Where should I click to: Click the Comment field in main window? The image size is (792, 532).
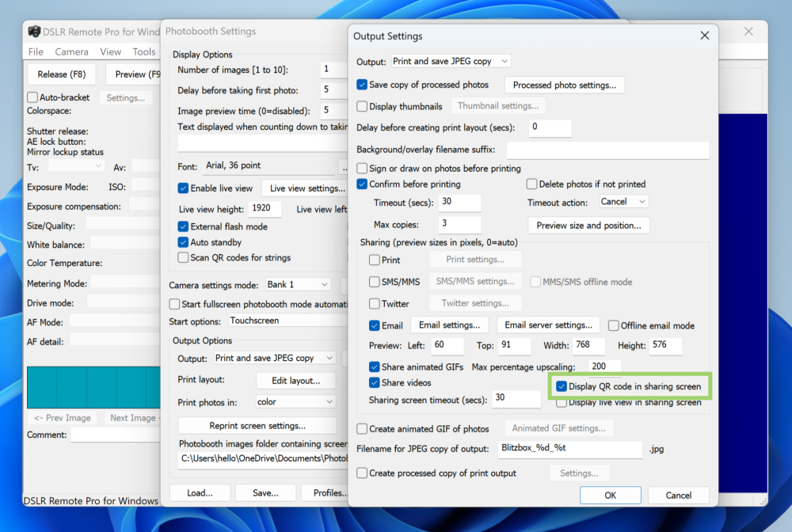pyautogui.click(x=115, y=435)
